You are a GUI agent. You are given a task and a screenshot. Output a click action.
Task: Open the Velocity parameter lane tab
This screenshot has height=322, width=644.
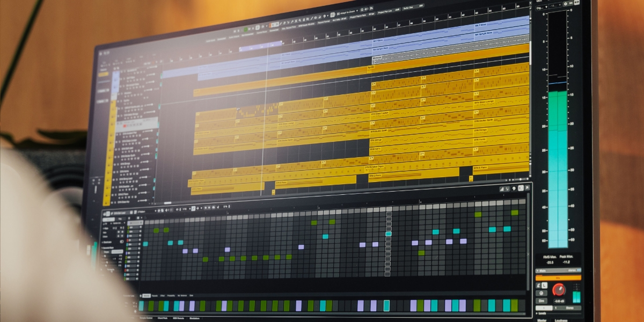pos(147,296)
